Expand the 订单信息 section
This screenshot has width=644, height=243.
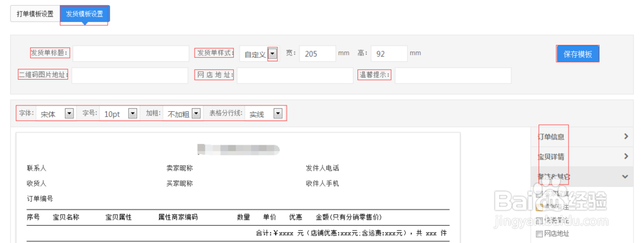[x=582, y=137]
